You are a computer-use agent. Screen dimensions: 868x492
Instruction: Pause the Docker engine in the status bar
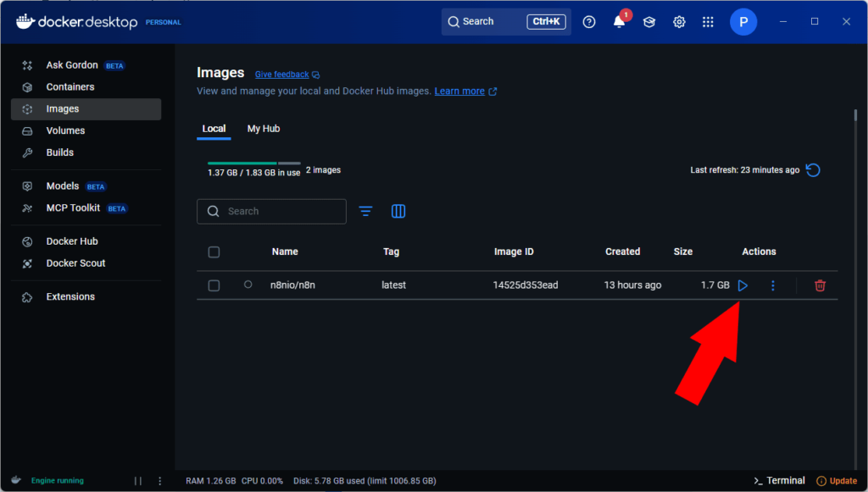click(138, 481)
